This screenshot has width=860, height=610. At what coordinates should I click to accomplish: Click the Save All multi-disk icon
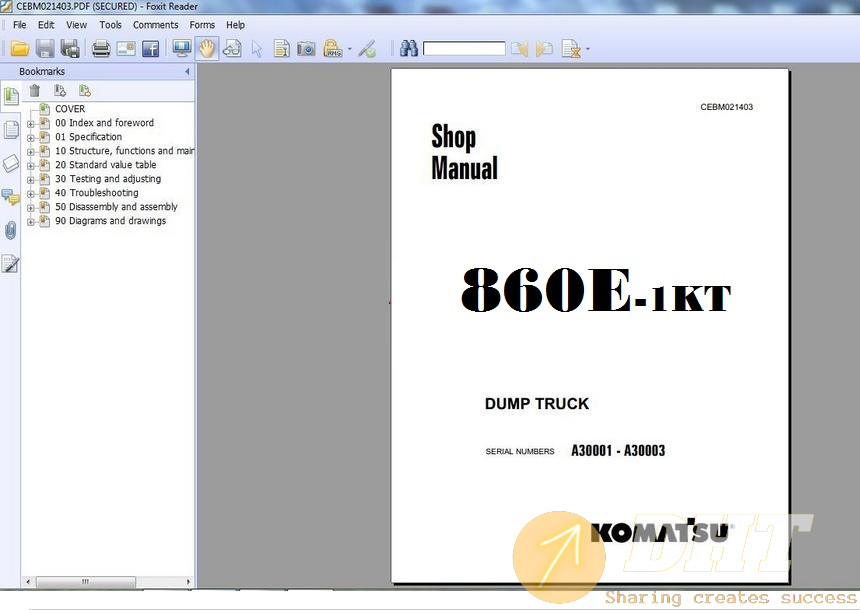70,49
